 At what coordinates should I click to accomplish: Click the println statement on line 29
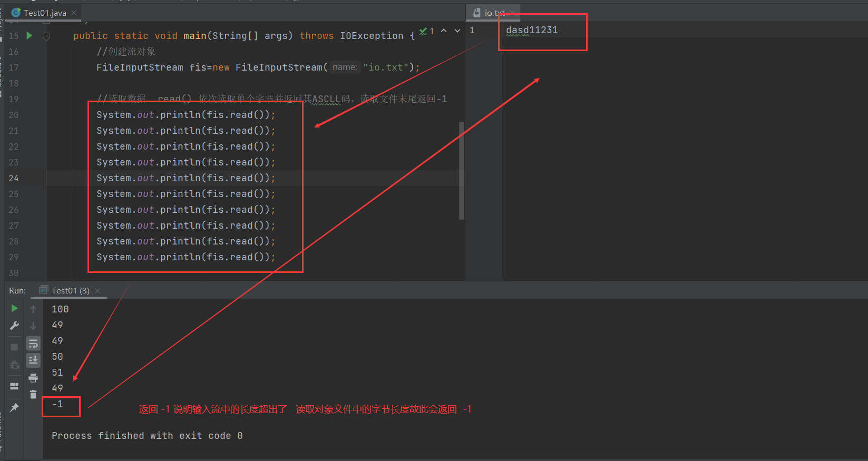pyautogui.click(x=186, y=257)
